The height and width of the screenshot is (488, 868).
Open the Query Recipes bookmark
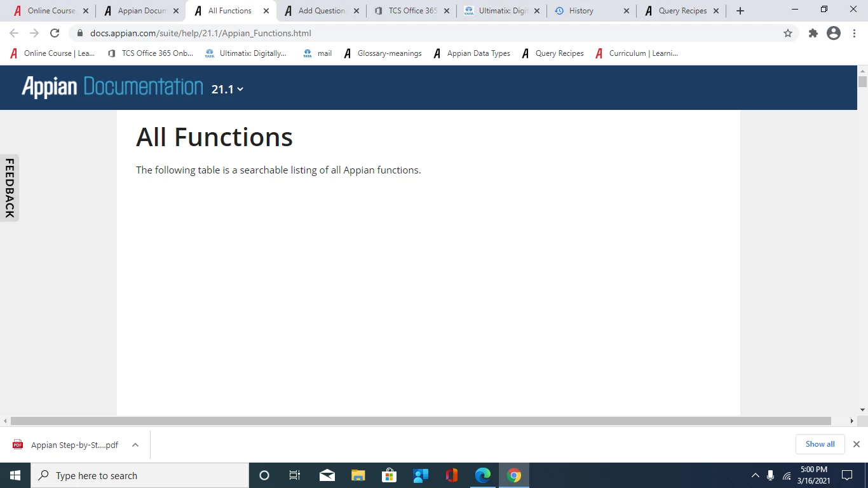click(x=553, y=53)
